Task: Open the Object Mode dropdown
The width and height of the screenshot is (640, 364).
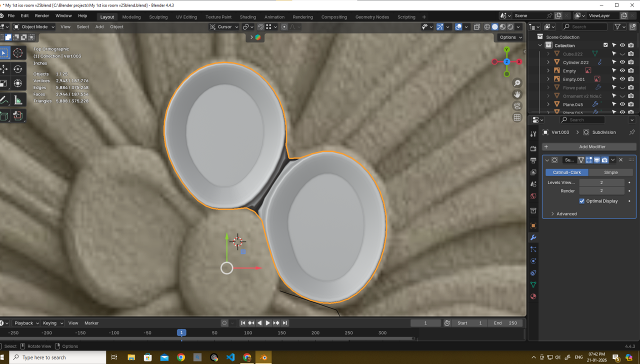Action: point(34,27)
